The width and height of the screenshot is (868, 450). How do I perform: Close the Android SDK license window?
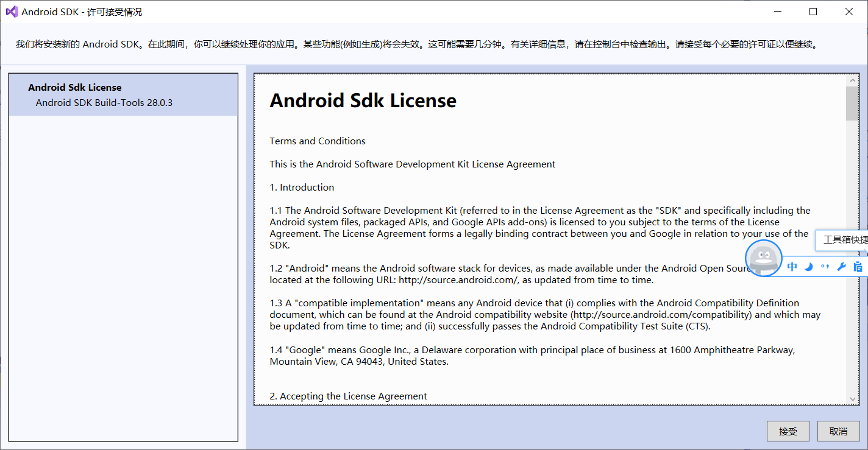point(848,12)
